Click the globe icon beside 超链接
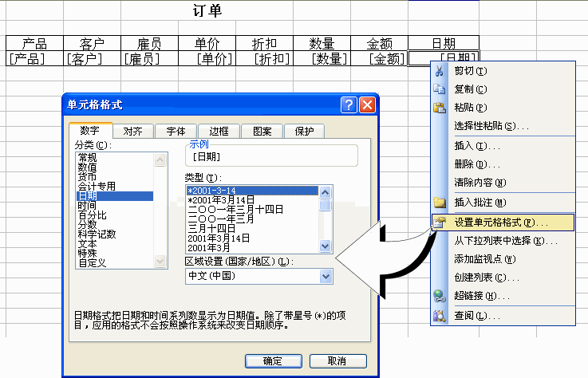This screenshot has height=378, width=588. point(439,297)
